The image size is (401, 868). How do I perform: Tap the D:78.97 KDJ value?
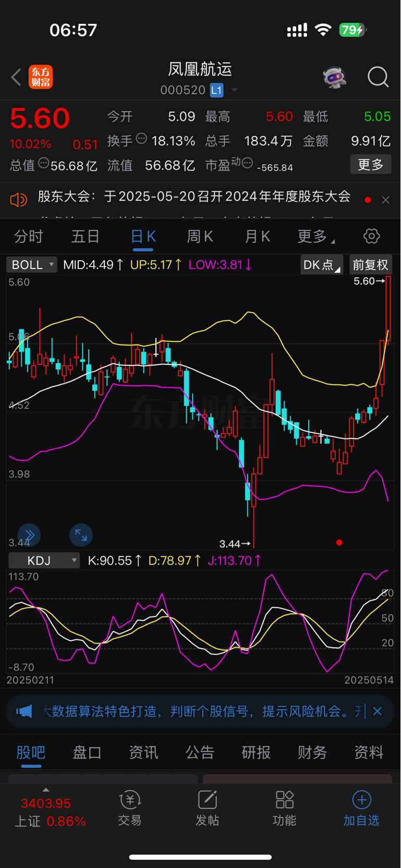tap(175, 560)
